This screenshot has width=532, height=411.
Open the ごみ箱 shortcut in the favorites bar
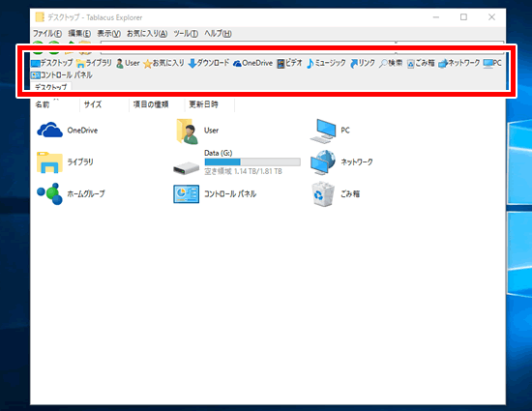(x=421, y=63)
